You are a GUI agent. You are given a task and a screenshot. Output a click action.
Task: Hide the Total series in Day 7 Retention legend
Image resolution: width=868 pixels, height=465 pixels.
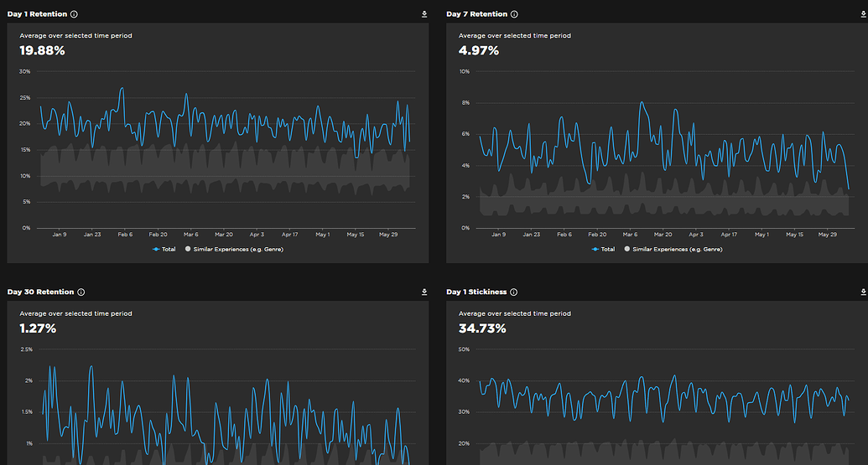click(603, 249)
